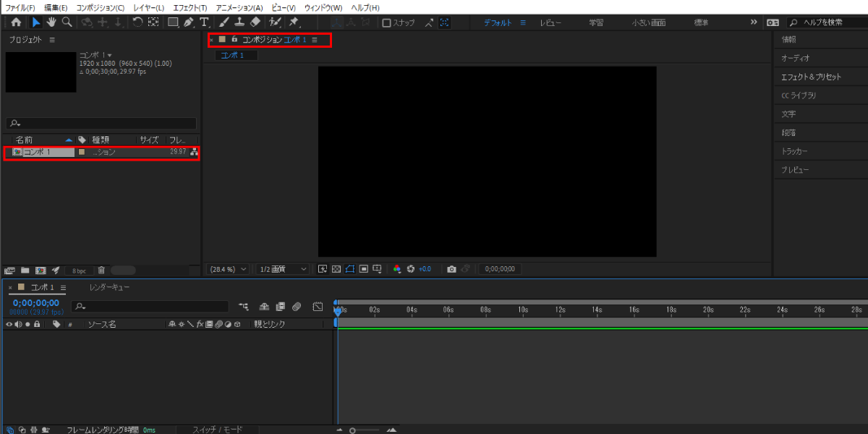Image resolution: width=868 pixels, height=434 pixels.
Task: Open the timeline コンポ 1 panel menu
Action: [63, 288]
